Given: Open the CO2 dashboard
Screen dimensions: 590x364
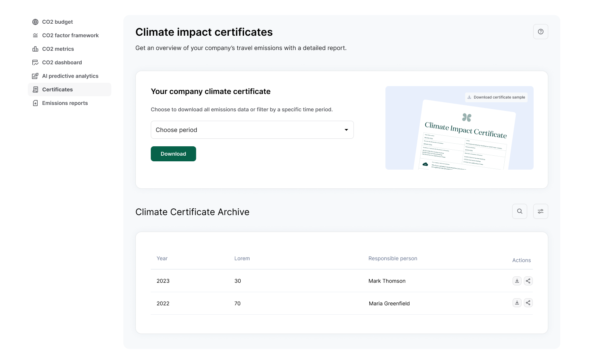Looking at the screenshot, I should click(70, 62).
